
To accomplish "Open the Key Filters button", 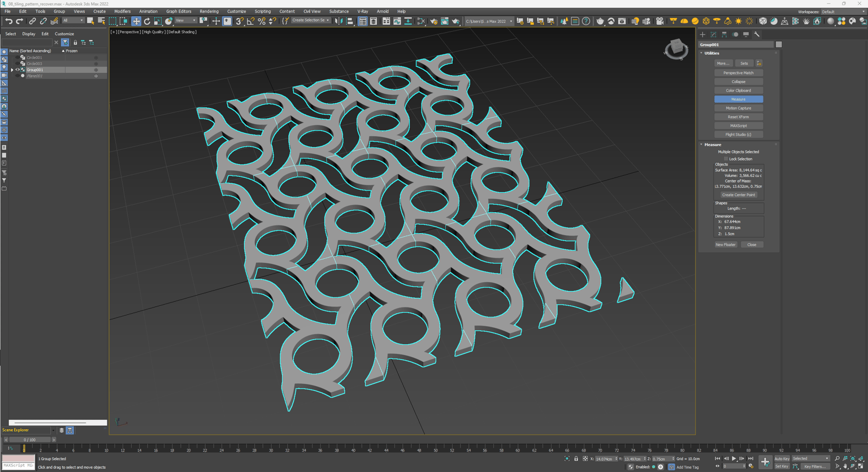I will click(815, 466).
